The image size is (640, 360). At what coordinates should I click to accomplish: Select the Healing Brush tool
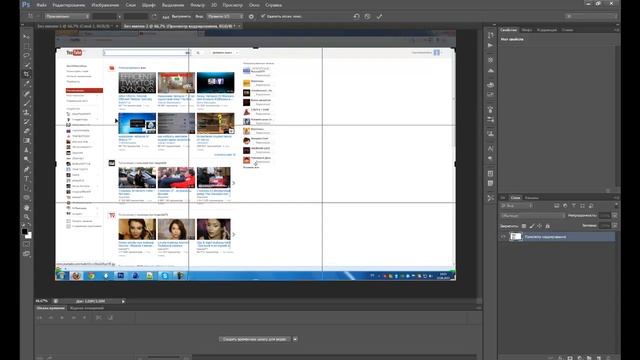point(27,93)
